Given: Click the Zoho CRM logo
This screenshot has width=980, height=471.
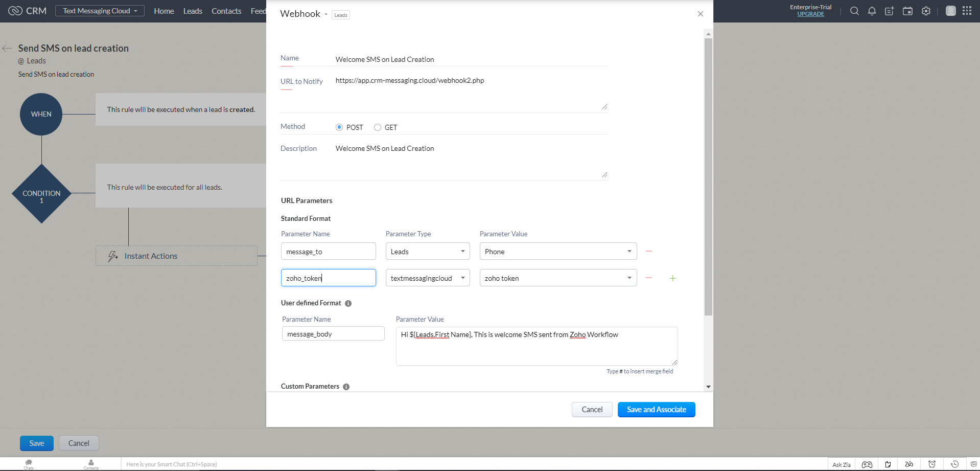Looking at the screenshot, I should (x=28, y=11).
